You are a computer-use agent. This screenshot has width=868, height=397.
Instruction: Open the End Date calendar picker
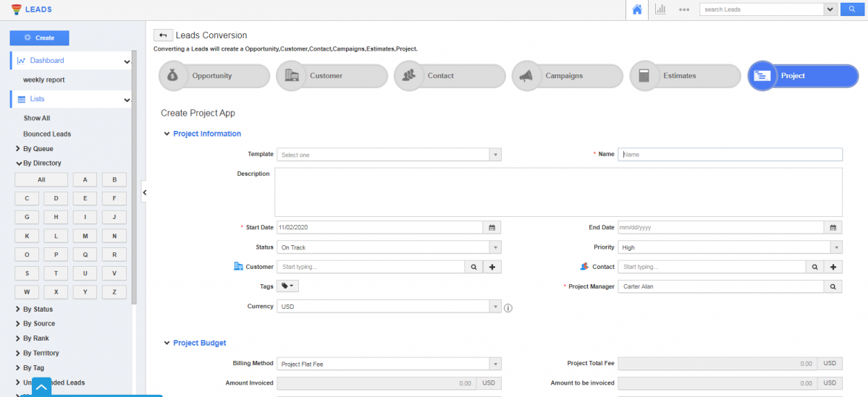click(x=833, y=228)
